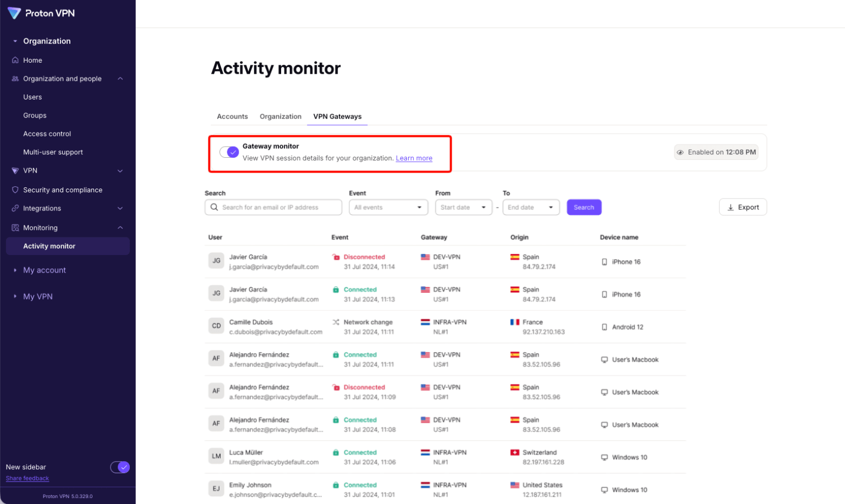Screen dimensions: 845x504
Task: Expand My account section
Action: tap(44, 270)
